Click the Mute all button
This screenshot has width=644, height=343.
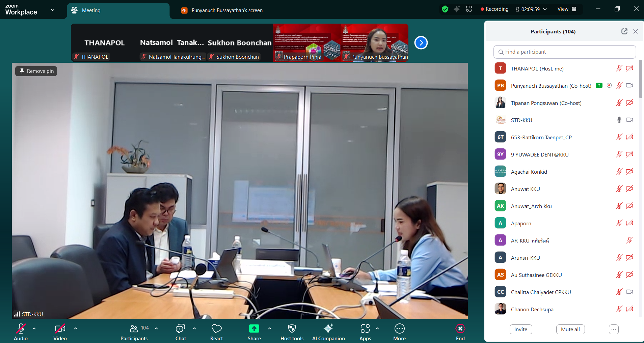coord(570,329)
